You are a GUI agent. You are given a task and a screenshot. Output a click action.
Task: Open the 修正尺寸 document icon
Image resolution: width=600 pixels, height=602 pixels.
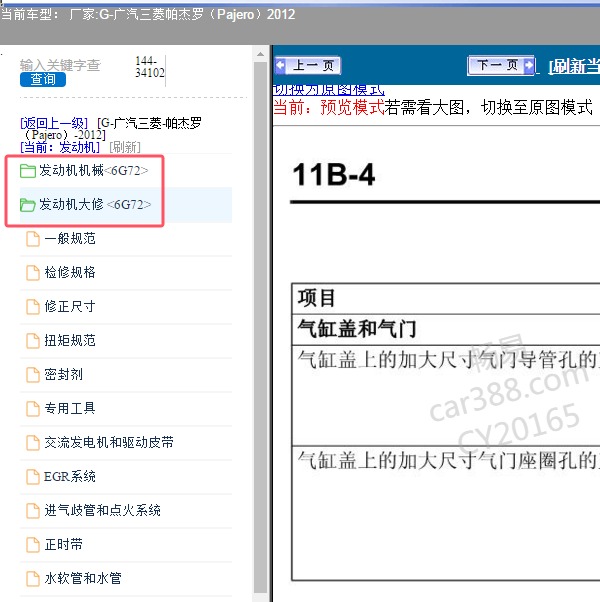point(33,306)
